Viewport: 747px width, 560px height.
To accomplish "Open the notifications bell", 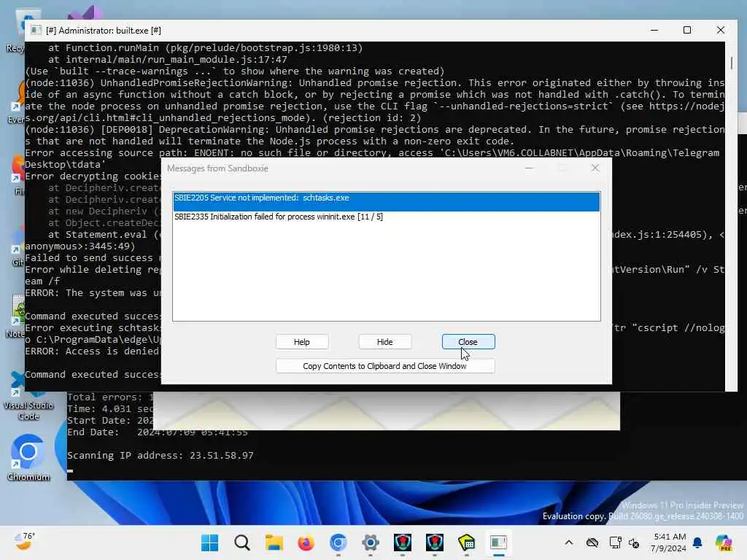I will (697, 542).
